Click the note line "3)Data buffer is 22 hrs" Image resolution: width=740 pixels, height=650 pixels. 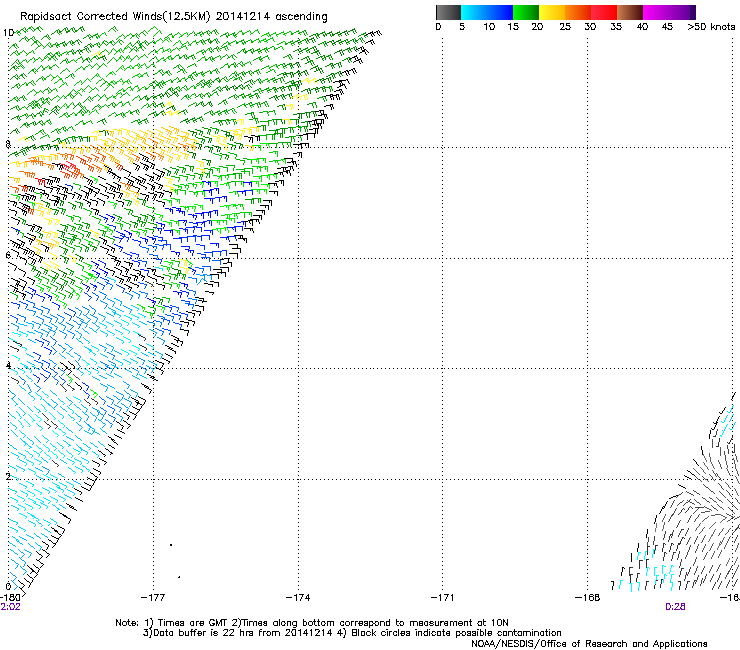[x=352, y=633]
